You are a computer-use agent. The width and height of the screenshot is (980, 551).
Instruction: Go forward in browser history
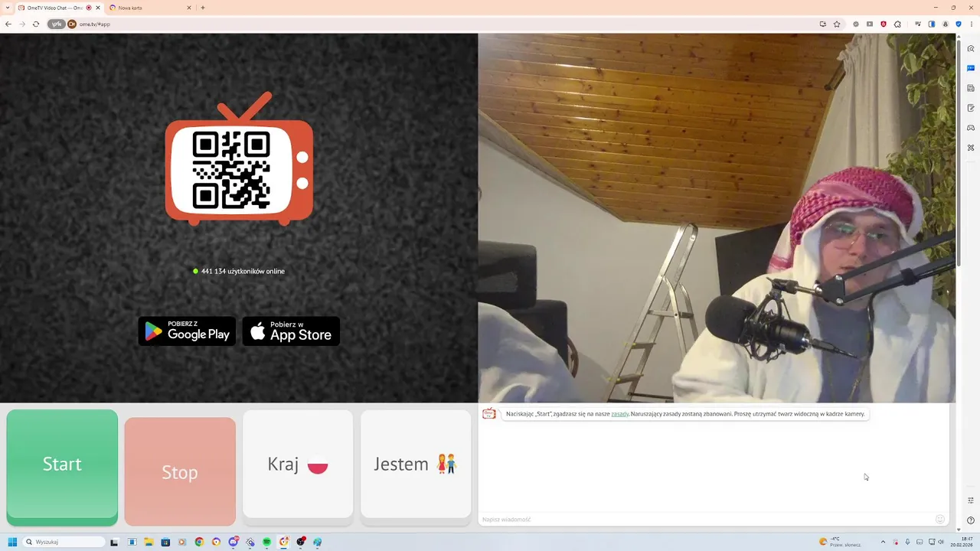coord(22,24)
